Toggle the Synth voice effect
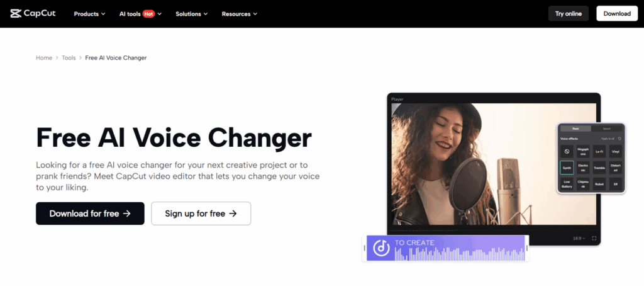Image resolution: width=644 pixels, height=286 pixels. [x=567, y=168]
